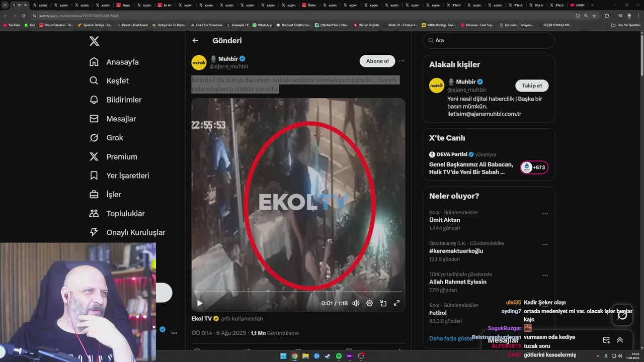Click the floating Grok button

622,315
